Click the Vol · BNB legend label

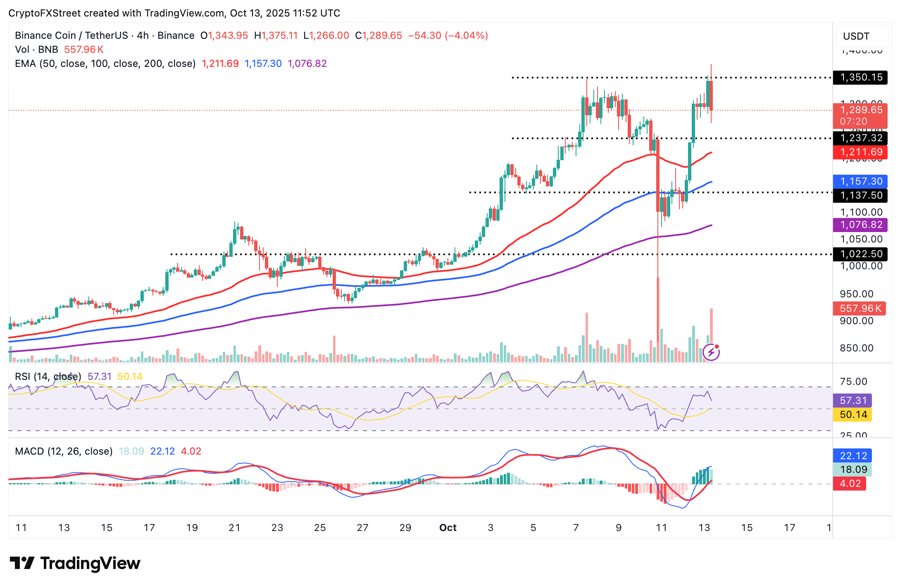36,50
